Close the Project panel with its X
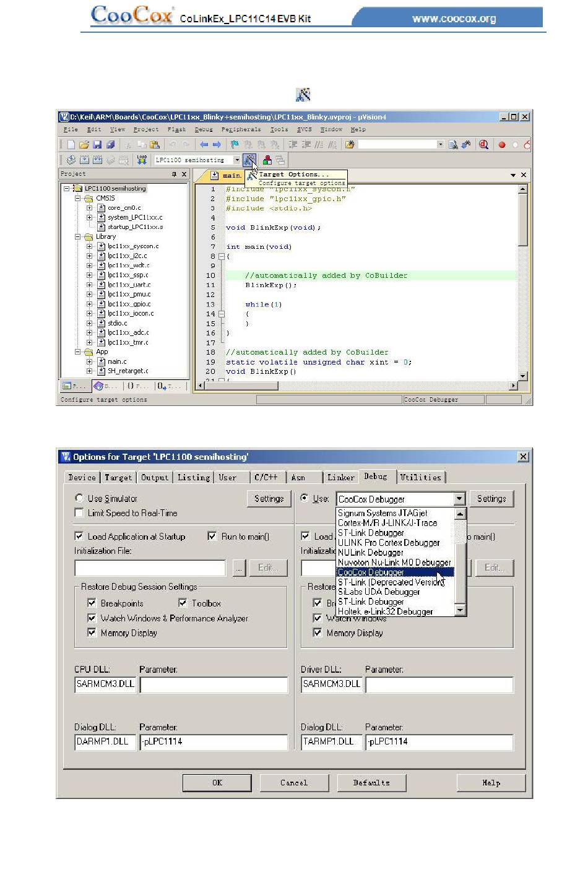Viewport: 588px width, 872px height. (184, 175)
